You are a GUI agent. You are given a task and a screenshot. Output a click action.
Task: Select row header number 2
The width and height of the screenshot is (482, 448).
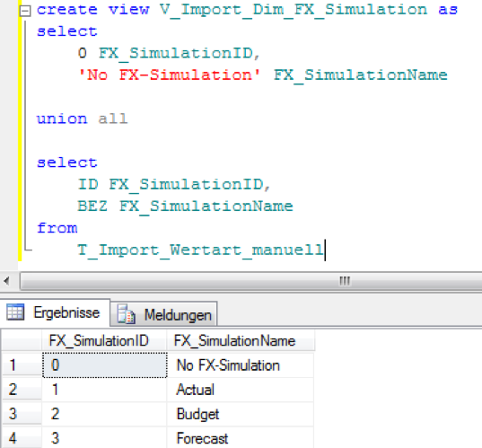point(22,390)
